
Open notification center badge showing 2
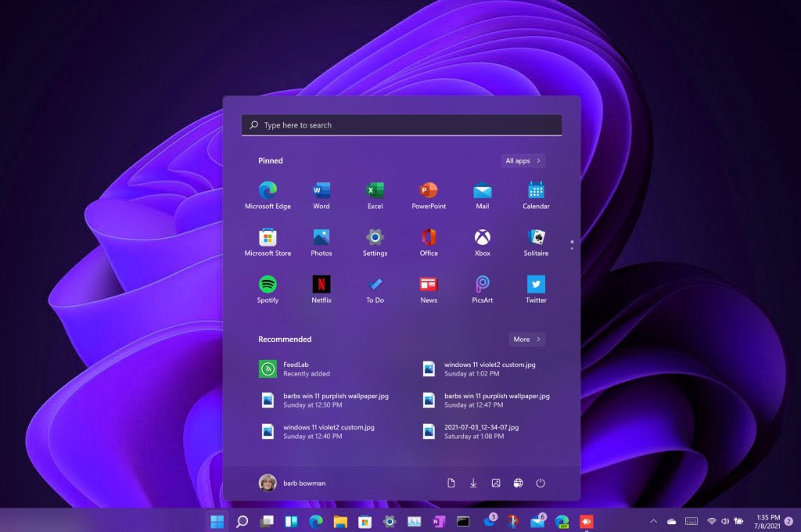coord(788,521)
